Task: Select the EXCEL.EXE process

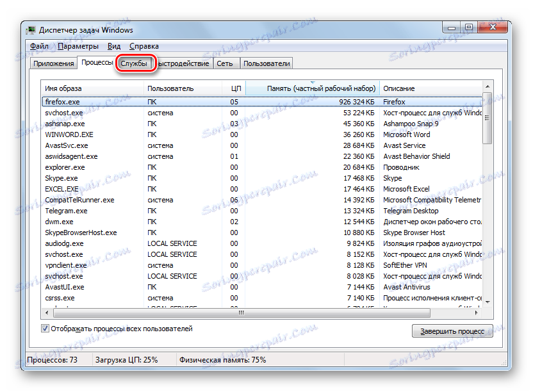Action: pyautogui.click(x=262, y=189)
